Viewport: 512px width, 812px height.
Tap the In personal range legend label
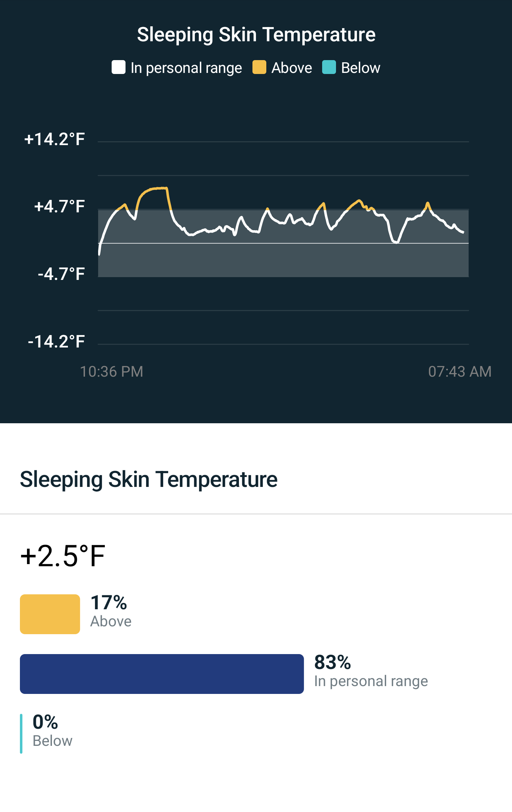pos(186,68)
